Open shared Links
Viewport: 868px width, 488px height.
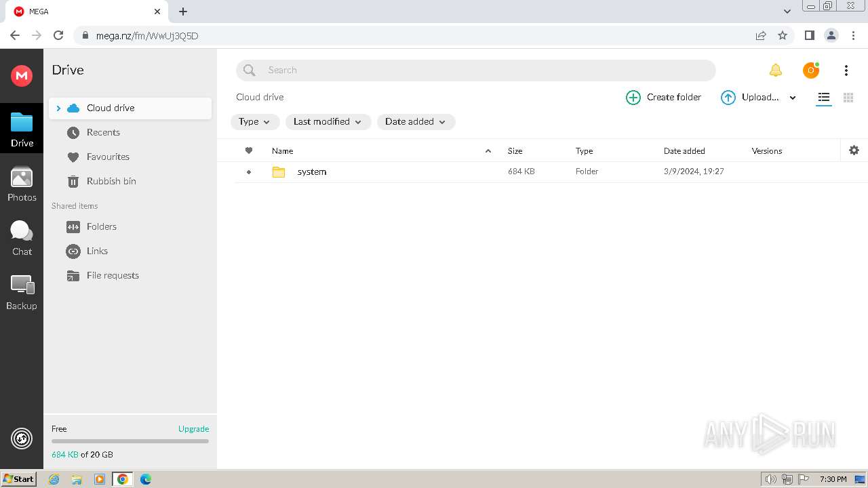pyautogui.click(x=97, y=251)
